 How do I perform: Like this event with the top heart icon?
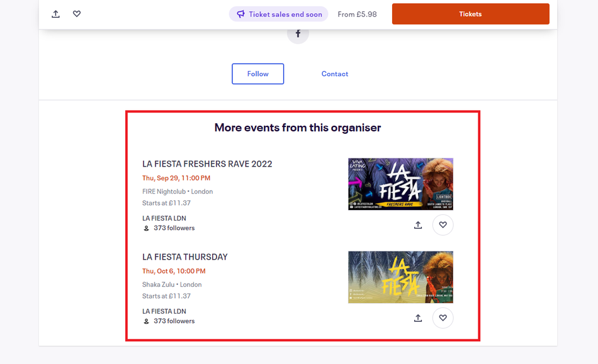coord(77,14)
